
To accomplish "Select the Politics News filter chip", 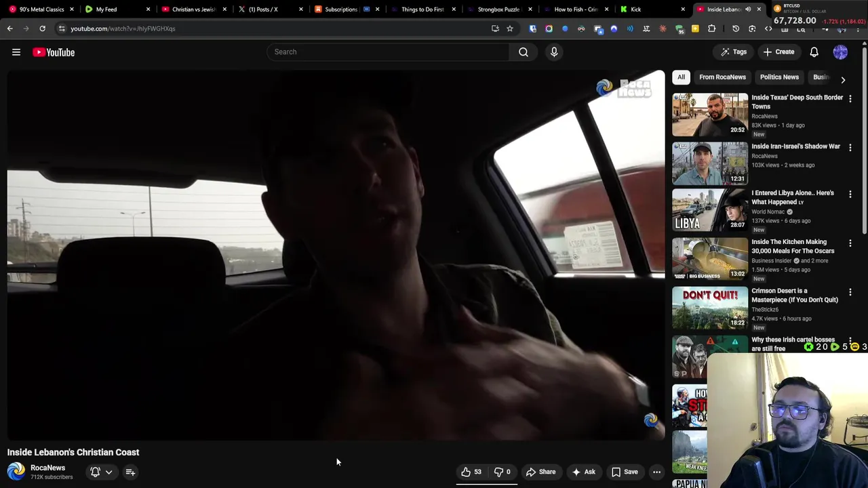I will click(779, 77).
